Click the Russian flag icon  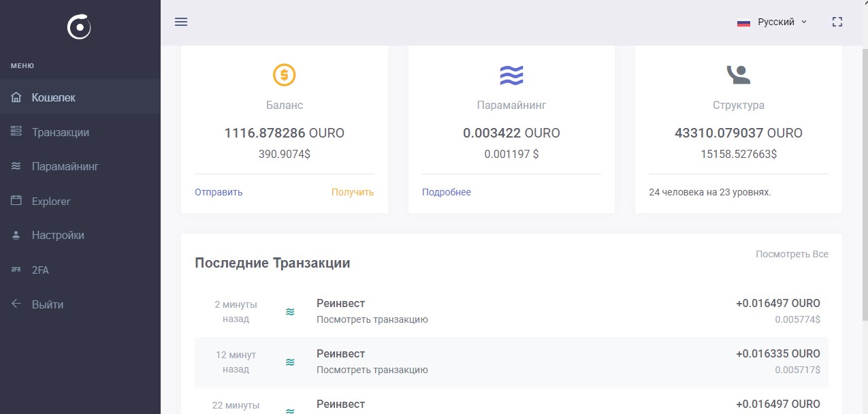coord(743,22)
